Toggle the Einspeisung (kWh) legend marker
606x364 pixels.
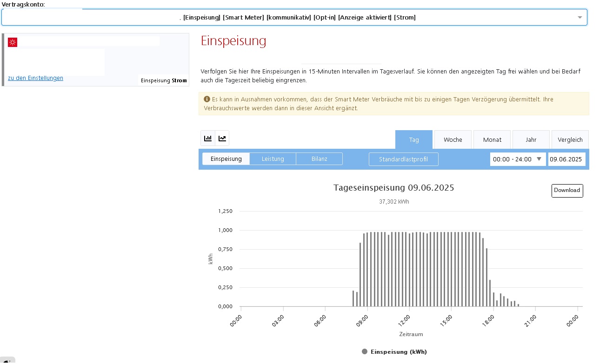point(365,351)
